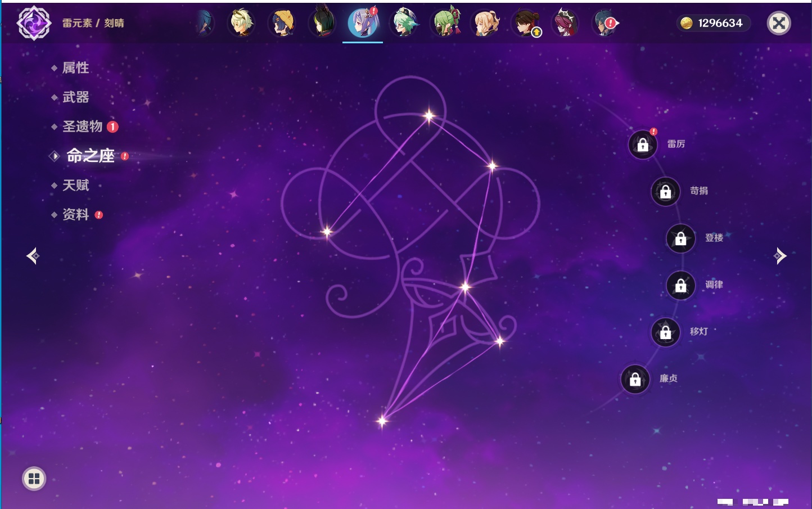Select the 命之座 menu entry
Screen dimensions: 812x509
pos(90,156)
